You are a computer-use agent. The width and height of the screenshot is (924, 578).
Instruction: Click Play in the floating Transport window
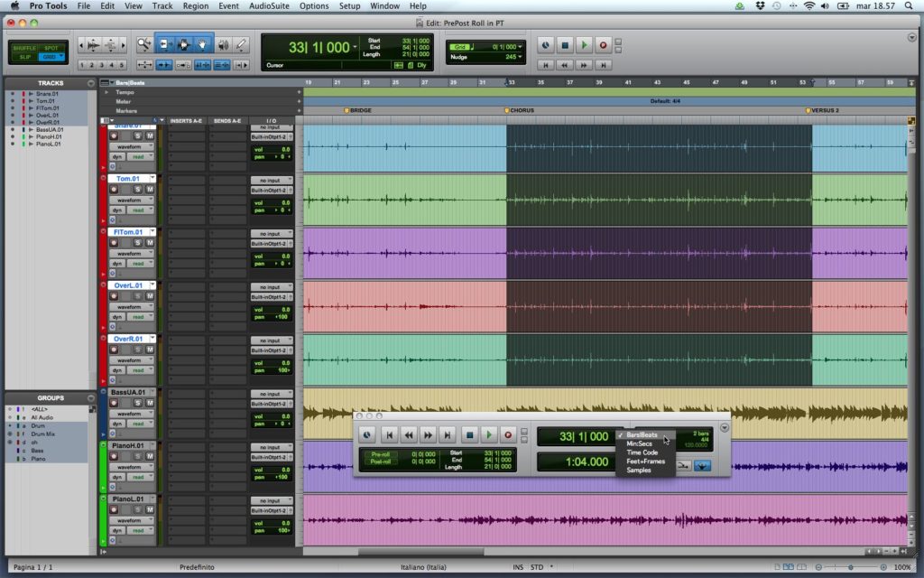pyautogui.click(x=488, y=435)
